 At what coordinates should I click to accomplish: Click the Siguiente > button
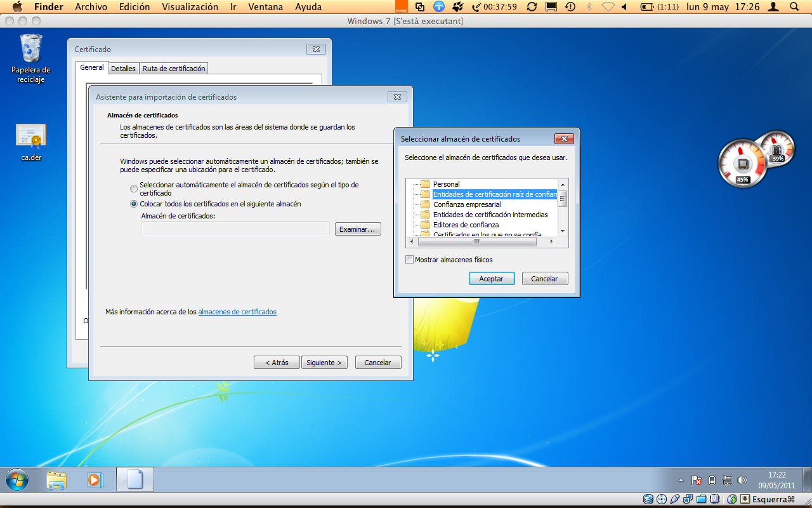324,363
